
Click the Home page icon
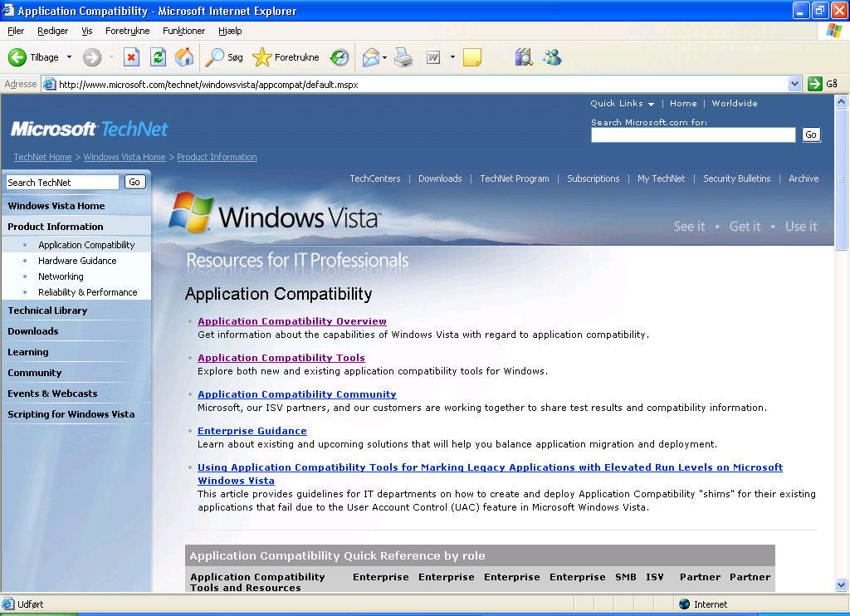(x=184, y=57)
